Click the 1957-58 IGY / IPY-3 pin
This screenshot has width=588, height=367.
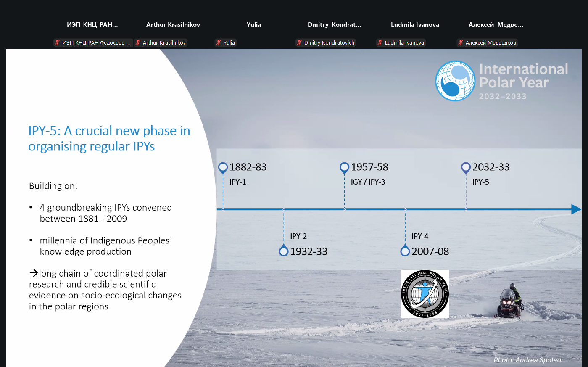pyautogui.click(x=344, y=168)
